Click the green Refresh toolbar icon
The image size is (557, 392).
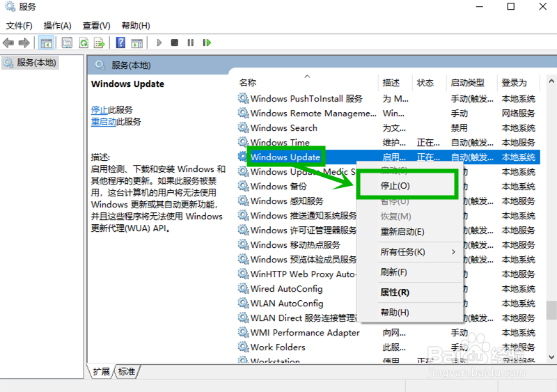pos(84,43)
